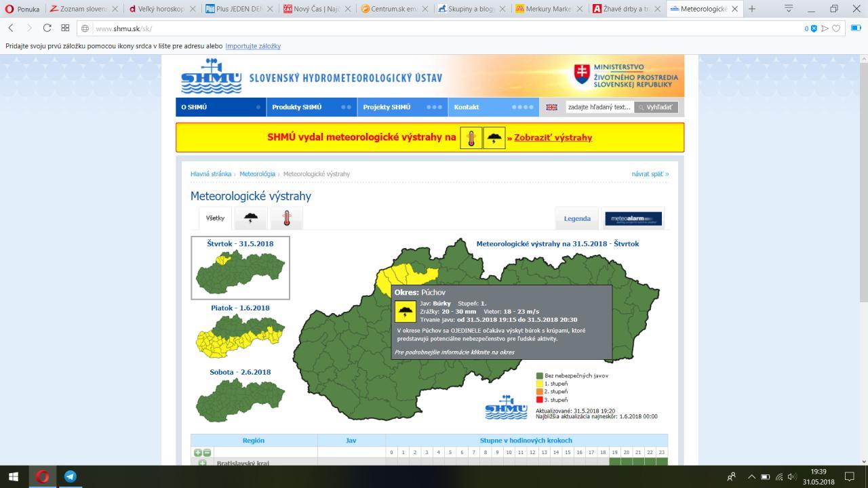
Task: Click the SHMÚ logo in header
Action: (x=212, y=77)
